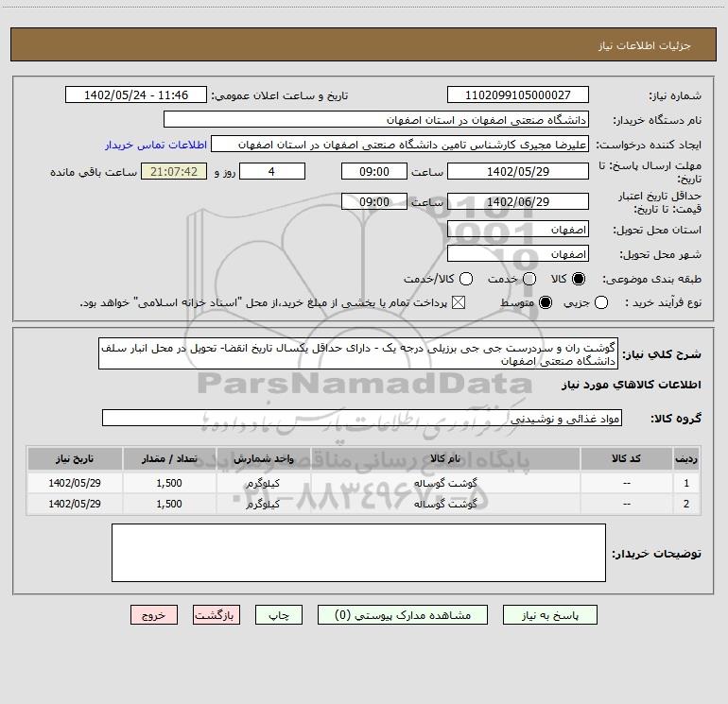Click the شماره نیاز number field
This screenshot has height=704, width=728.
518,94
